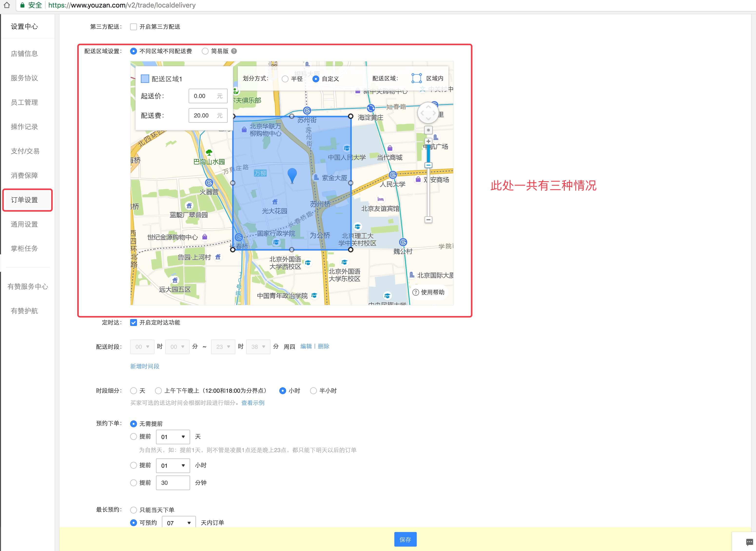
Task: Open 服务协议 in settings sidebar
Action: pos(24,78)
